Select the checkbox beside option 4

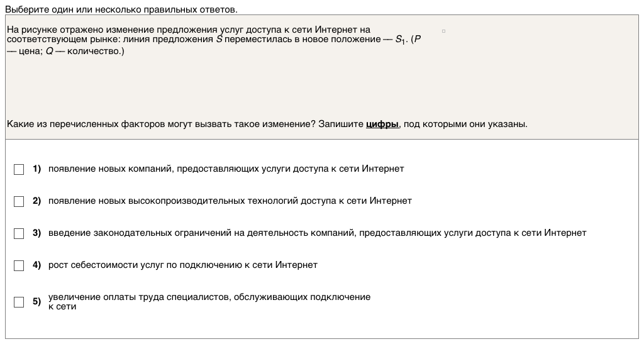(x=19, y=265)
